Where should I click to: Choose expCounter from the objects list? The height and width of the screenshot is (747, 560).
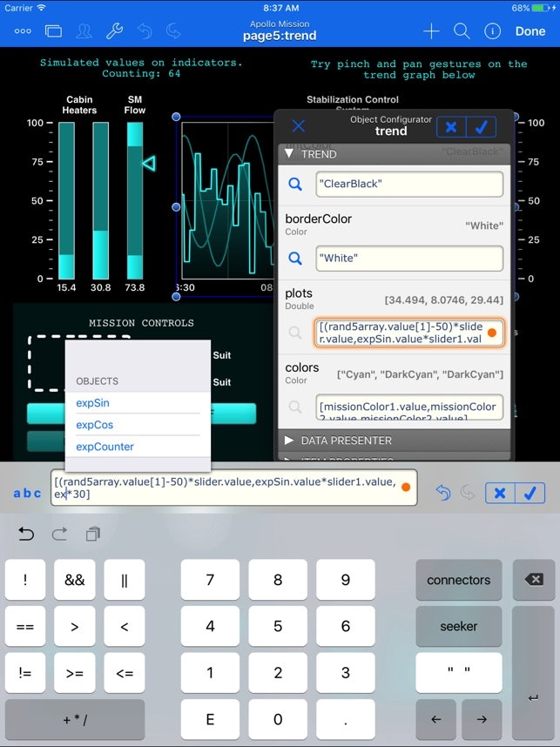pyautogui.click(x=138, y=447)
